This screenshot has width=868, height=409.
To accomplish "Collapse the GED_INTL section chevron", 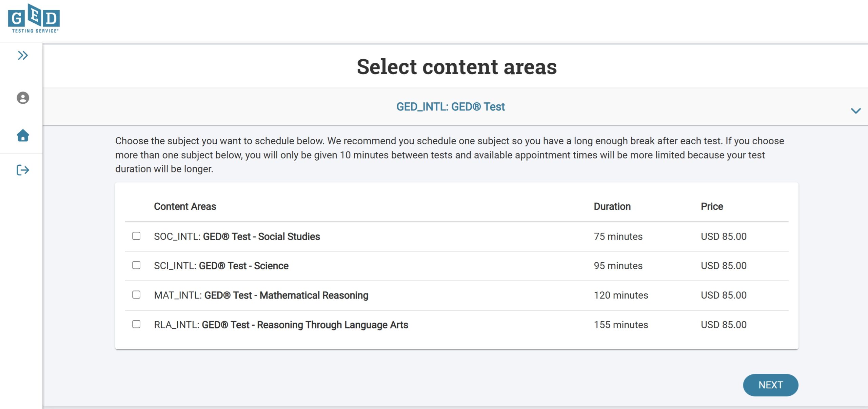I will 855,111.
